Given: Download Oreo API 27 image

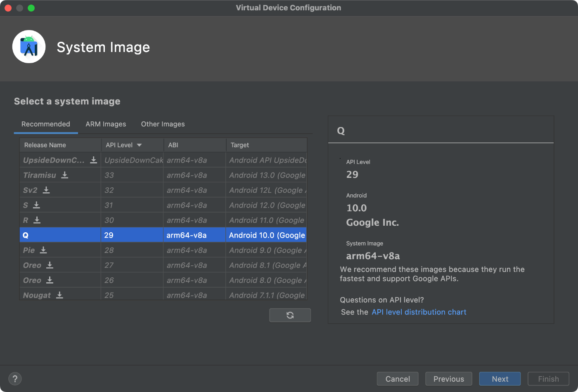Looking at the screenshot, I should (50, 265).
